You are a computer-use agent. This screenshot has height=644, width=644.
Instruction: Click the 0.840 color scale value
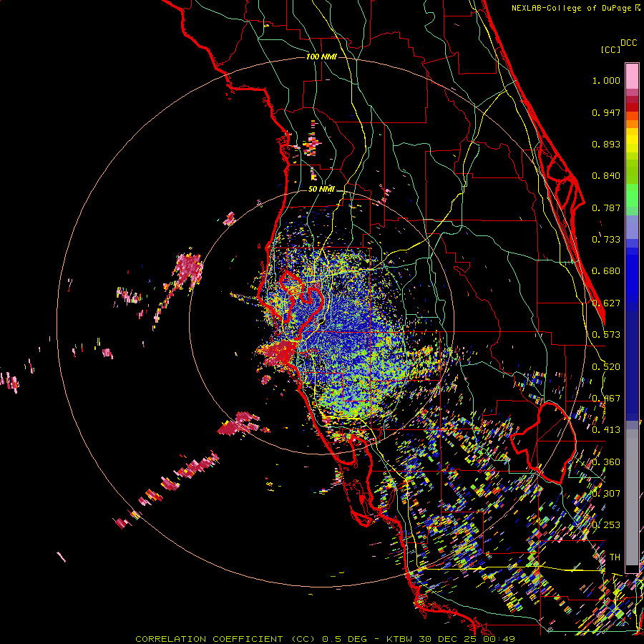606,176
